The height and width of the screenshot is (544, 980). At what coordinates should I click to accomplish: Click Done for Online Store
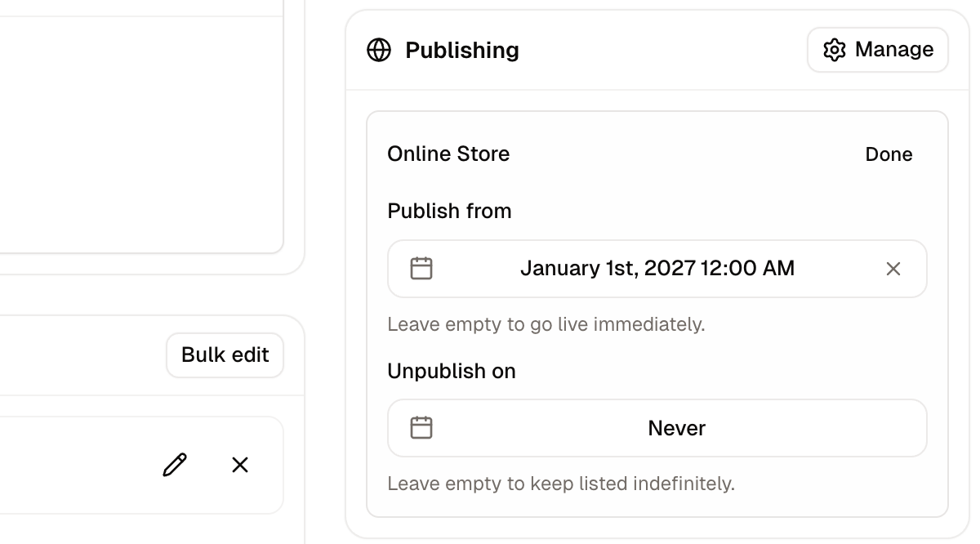pos(889,154)
